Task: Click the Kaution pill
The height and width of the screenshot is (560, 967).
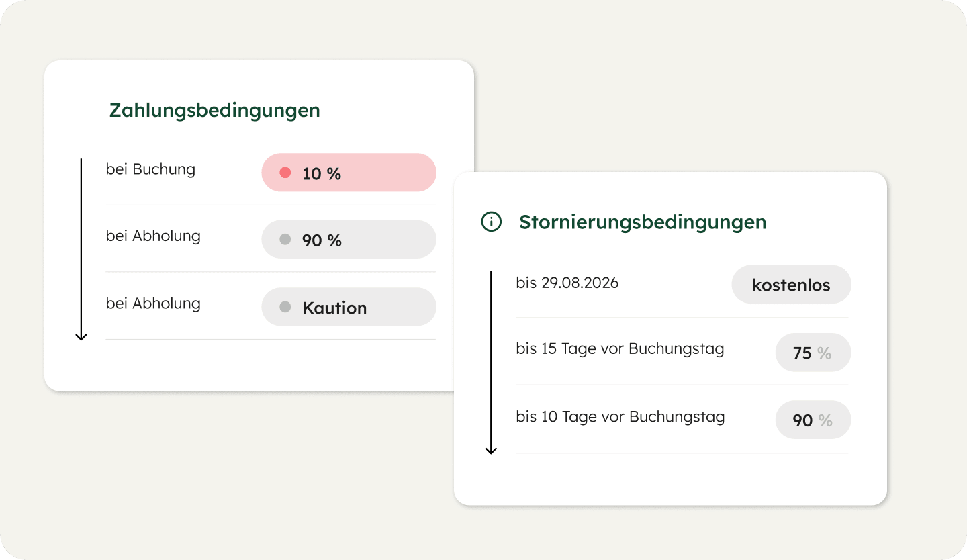Action: point(349,308)
